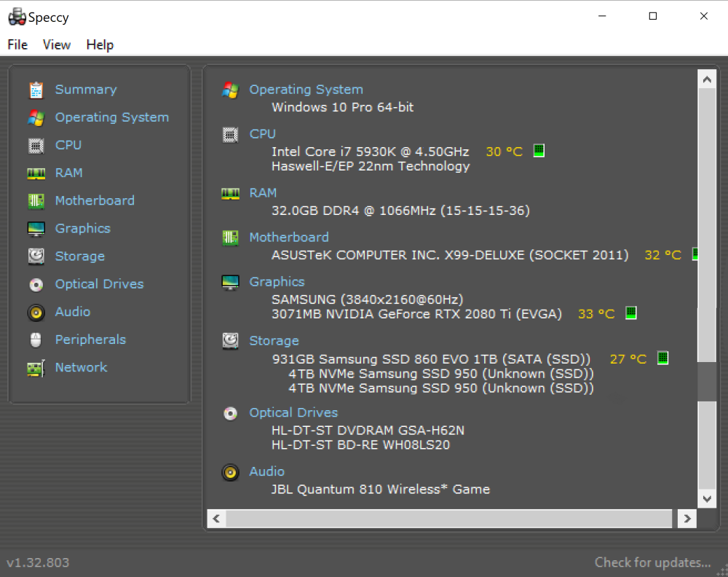Click the green CPU temperature indicator icon
Image resolution: width=728 pixels, height=577 pixels.
(539, 151)
